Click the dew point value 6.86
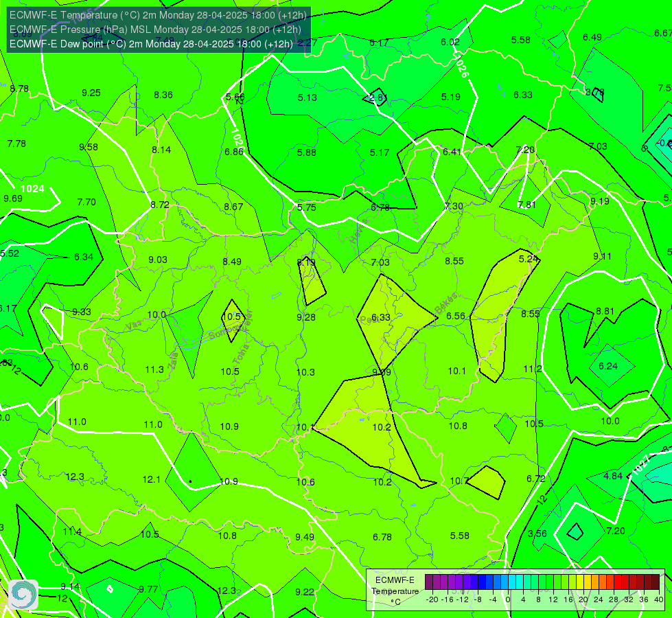 pos(234,152)
